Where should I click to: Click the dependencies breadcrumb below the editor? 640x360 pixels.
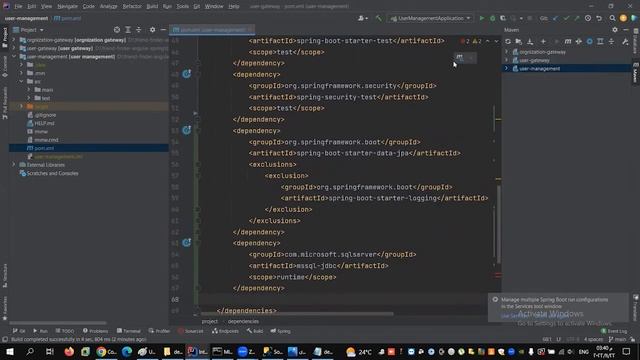[x=243, y=322]
